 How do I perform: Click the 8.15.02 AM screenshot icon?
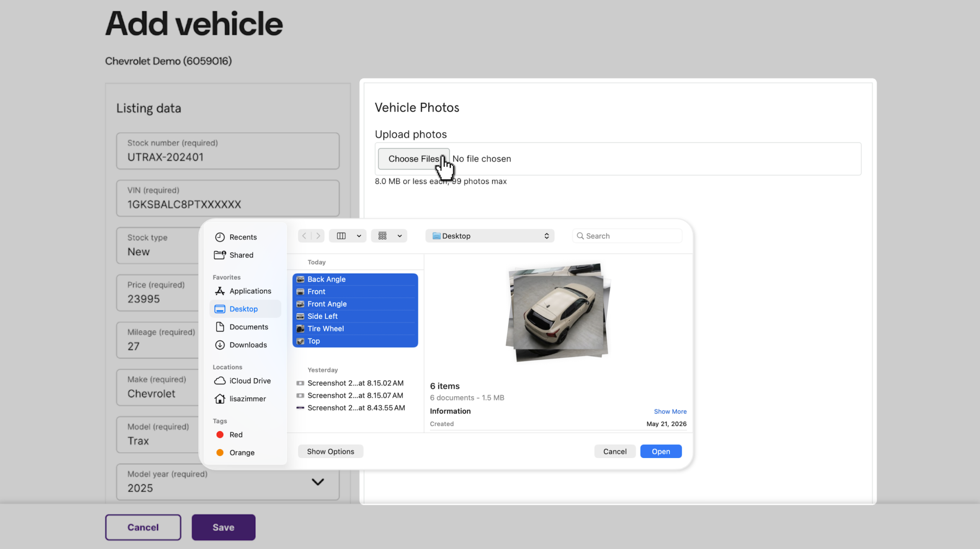coord(301,383)
